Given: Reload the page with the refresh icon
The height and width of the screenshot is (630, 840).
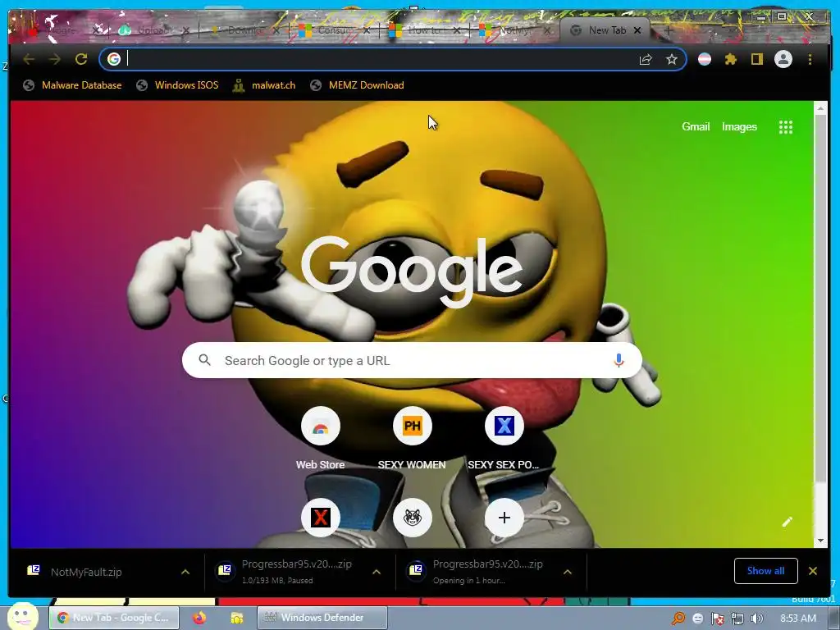Looking at the screenshot, I should pyautogui.click(x=81, y=59).
